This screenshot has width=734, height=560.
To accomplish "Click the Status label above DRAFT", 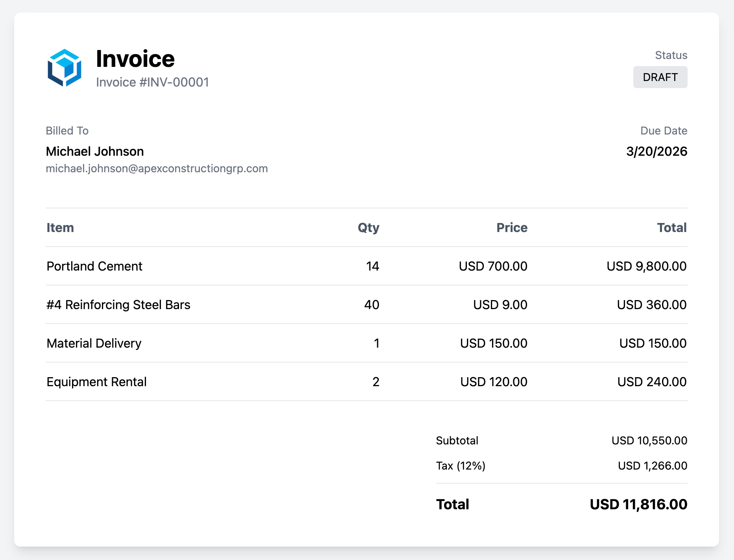I will click(671, 55).
